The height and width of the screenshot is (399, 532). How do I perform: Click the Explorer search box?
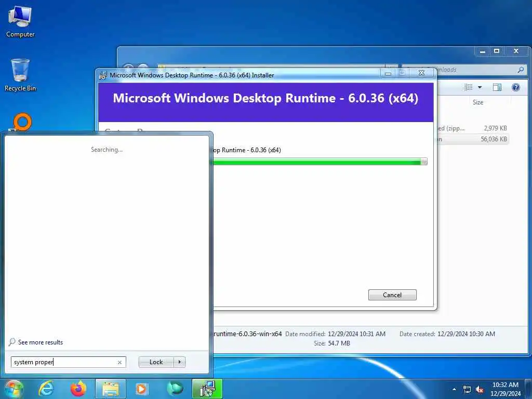tap(464, 70)
